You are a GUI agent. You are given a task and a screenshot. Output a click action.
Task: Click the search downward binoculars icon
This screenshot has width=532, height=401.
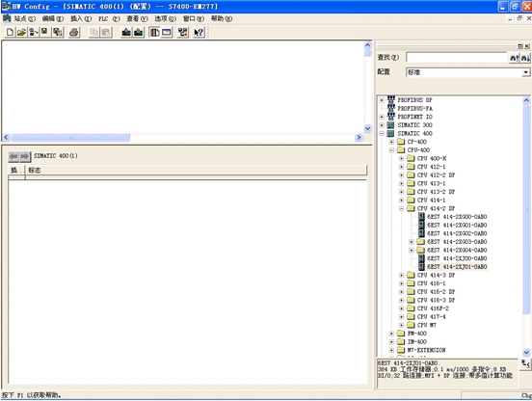click(x=525, y=58)
